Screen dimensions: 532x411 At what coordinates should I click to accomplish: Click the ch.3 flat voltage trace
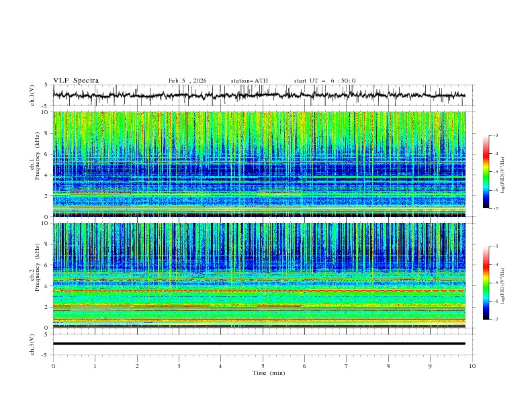pos(259,344)
